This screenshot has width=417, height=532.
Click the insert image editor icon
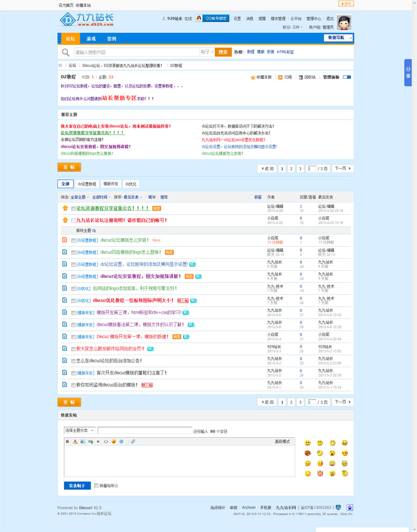pyautogui.click(x=83, y=441)
